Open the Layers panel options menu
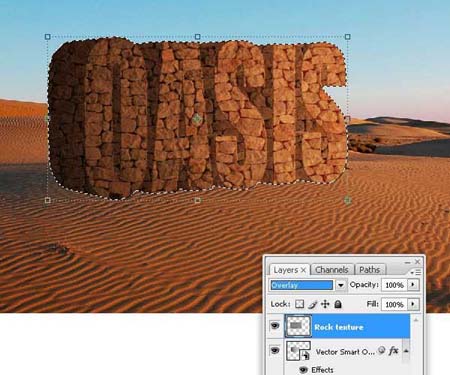This screenshot has height=375, width=450. tap(416, 273)
